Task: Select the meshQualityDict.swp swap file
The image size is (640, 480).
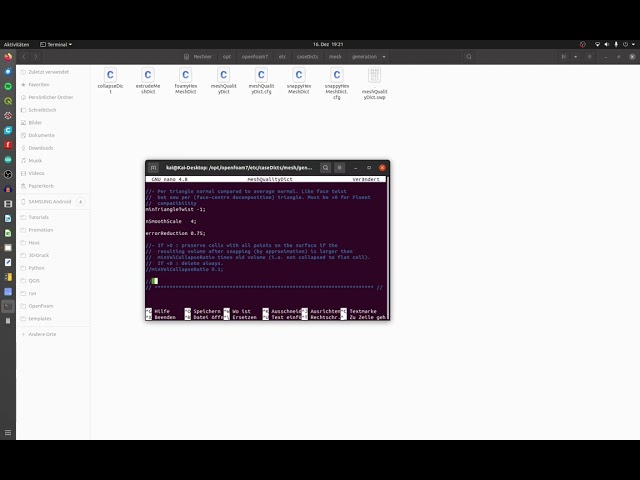Action: pyautogui.click(x=374, y=83)
